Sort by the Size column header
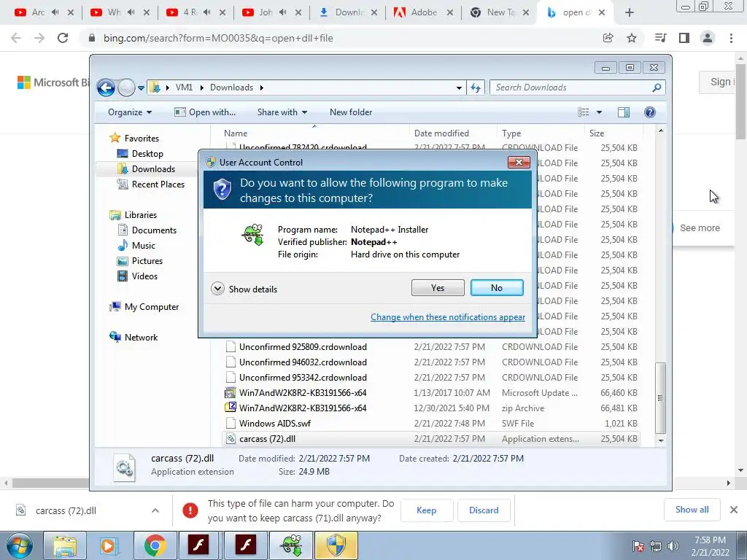Screen dimensions: 747x560 point(613,133)
